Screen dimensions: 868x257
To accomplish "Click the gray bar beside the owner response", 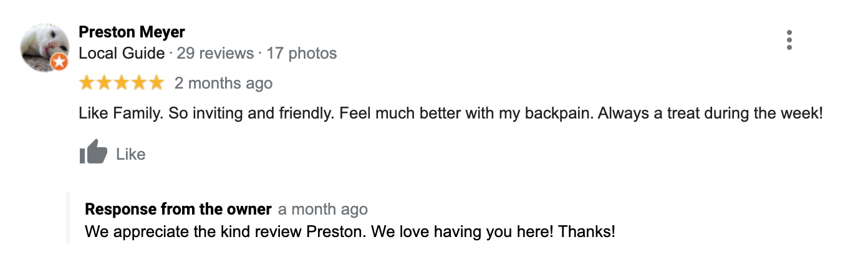I will pos(68,218).
